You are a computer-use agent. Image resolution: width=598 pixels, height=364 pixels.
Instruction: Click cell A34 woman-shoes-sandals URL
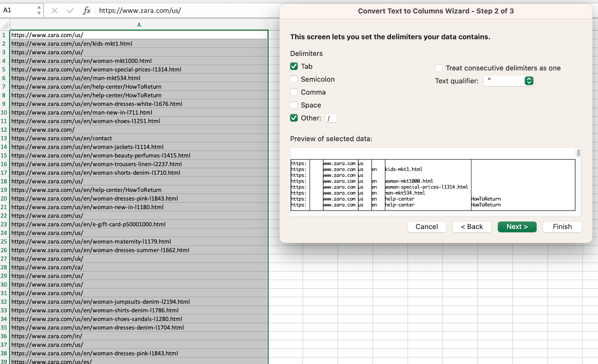(139, 319)
